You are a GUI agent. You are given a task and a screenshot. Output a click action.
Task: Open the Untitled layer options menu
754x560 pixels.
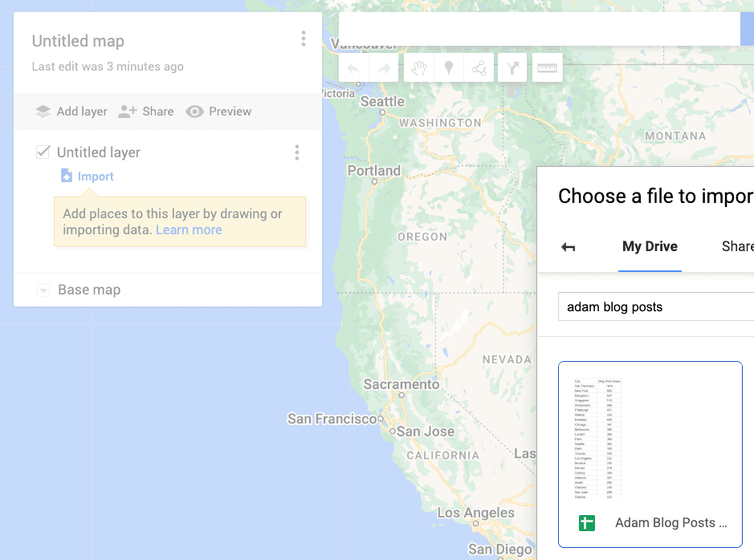tap(297, 152)
